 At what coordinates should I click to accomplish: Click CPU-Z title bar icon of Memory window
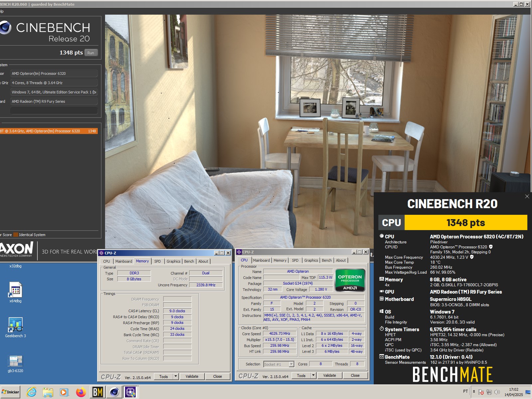102,253
